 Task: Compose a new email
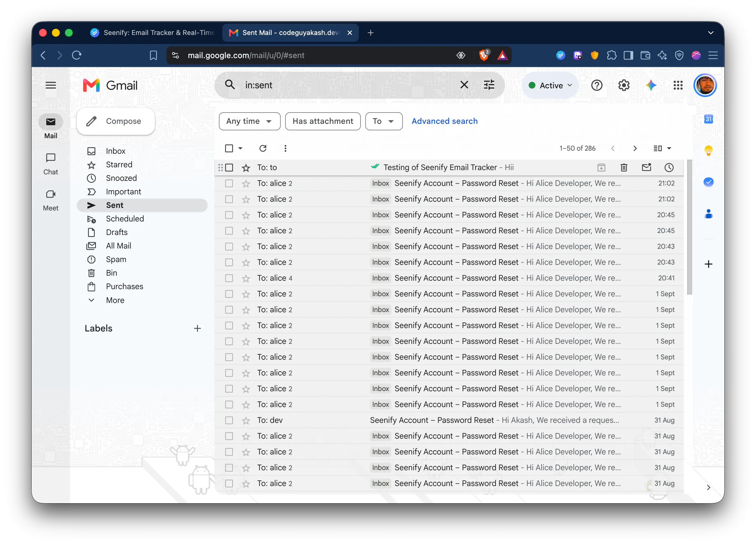(x=116, y=121)
